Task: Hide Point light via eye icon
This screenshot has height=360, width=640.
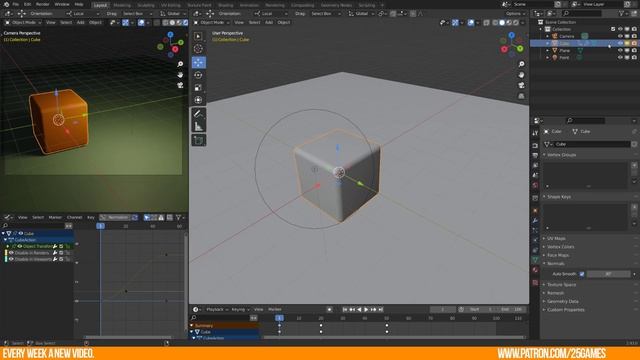Action: coord(620,58)
